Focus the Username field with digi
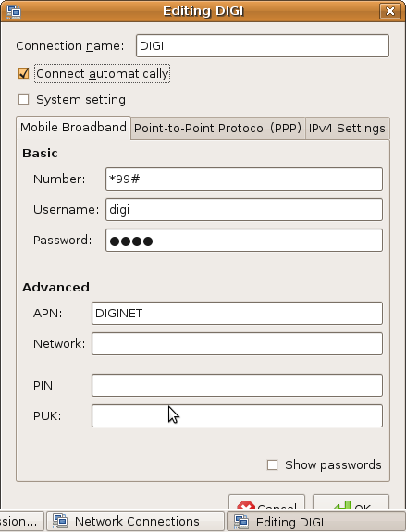Image resolution: width=406 pixels, height=532 pixels. (244, 209)
